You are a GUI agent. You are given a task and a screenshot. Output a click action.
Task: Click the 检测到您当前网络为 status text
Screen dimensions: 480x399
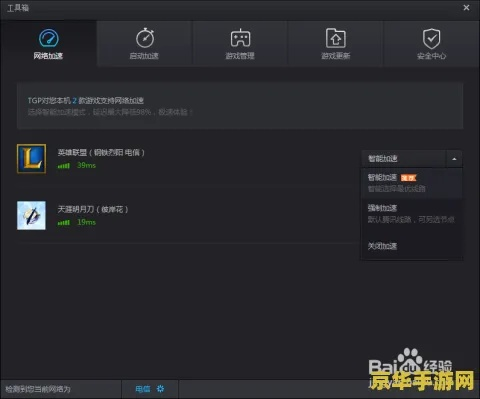[38, 389]
